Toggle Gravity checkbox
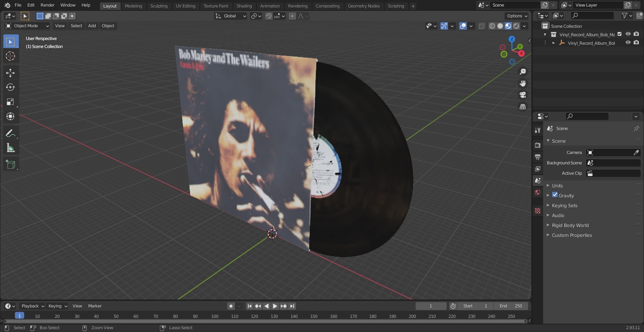This screenshot has width=644, height=332. point(555,195)
